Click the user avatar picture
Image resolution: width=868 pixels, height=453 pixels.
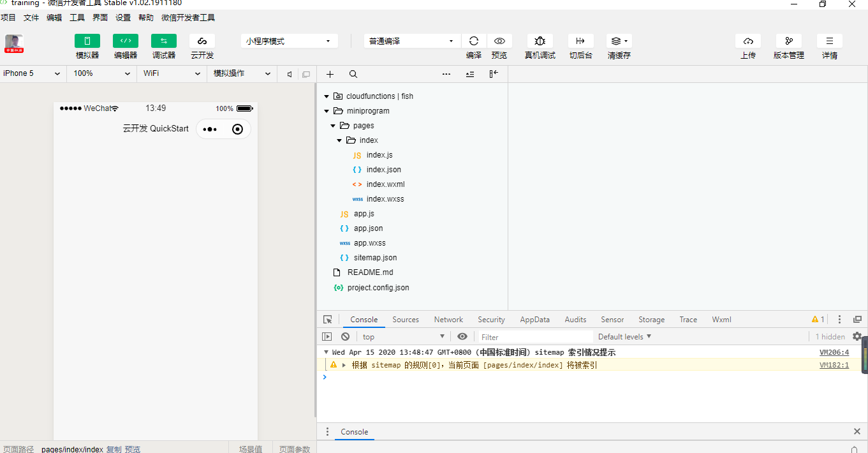(14, 43)
